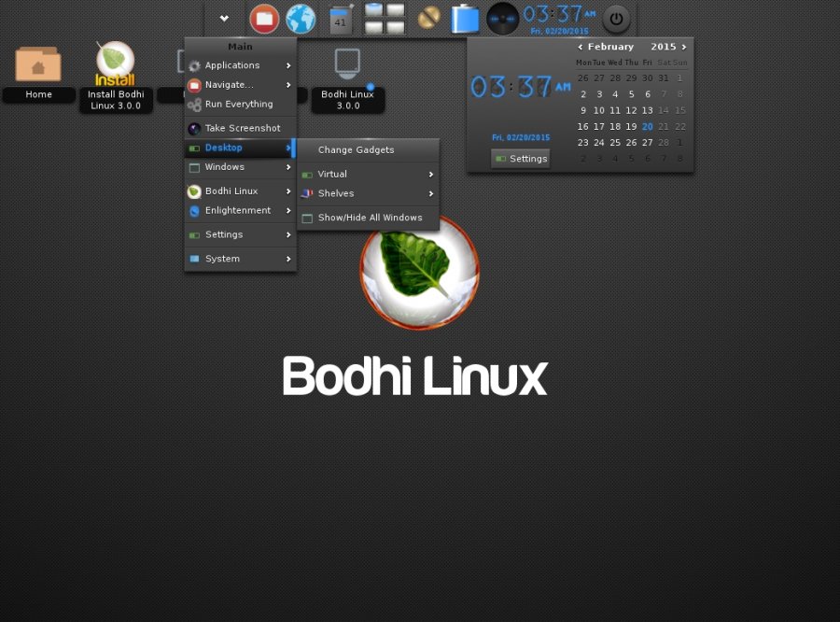This screenshot has width=840, height=622.
Task: Open System submenu in Main menu
Action: (240, 259)
